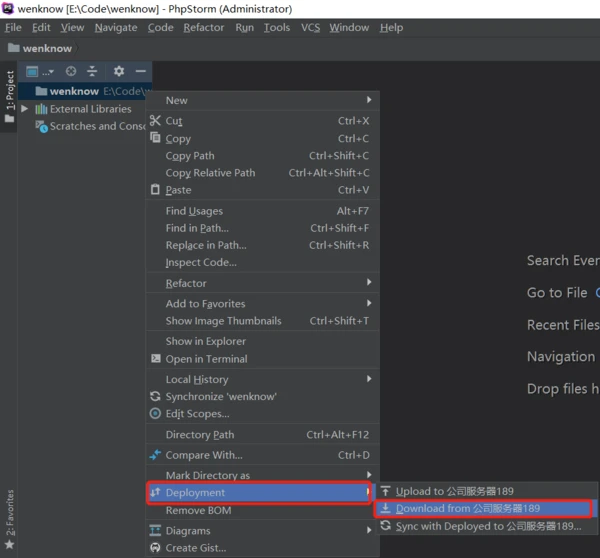Click the Paste clipboard icon in the context menu
The image size is (600, 558).
pos(155,189)
